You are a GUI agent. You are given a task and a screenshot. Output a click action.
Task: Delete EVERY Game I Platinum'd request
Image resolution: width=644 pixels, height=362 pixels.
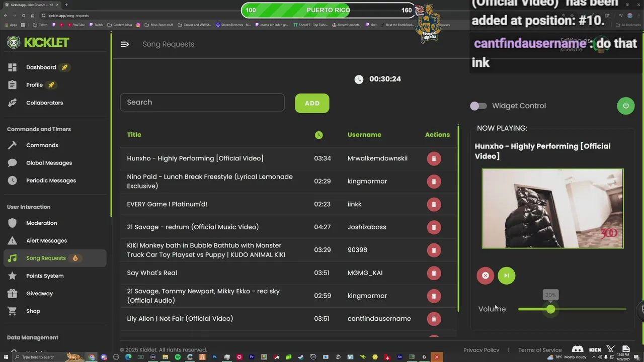[x=434, y=205]
